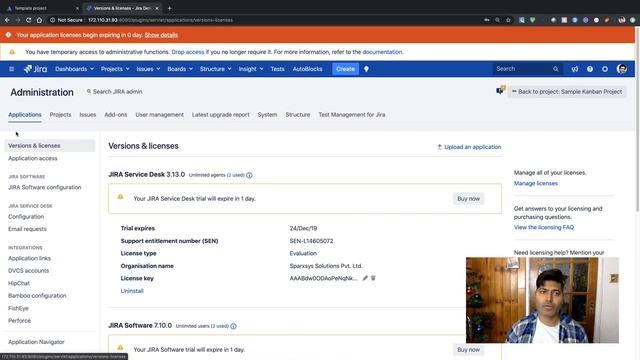The height and width of the screenshot is (360, 640).
Task: Open the Dashboards dropdown
Action: coord(74,69)
